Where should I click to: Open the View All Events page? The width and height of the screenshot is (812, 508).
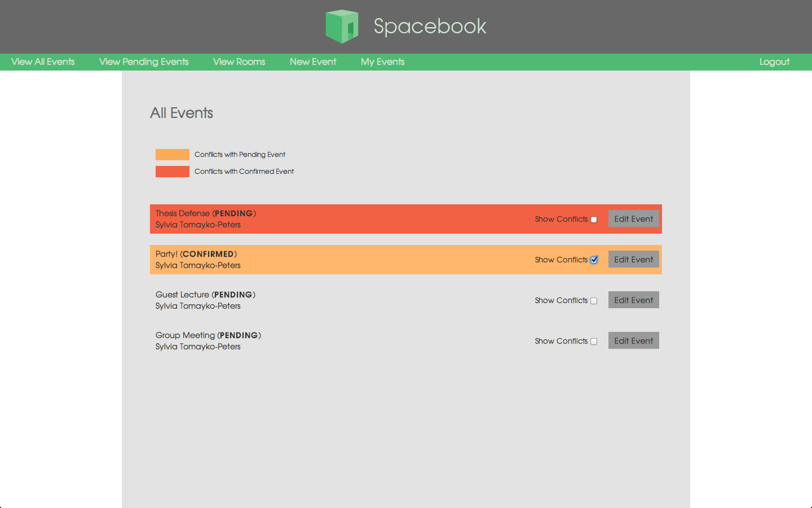pyautogui.click(x=43, y=62)
